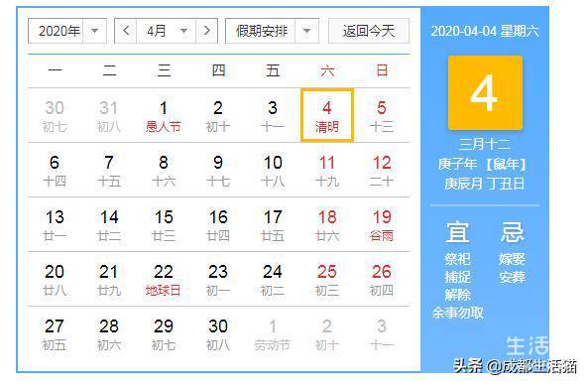Select April 24 初二

click(273, 279)
